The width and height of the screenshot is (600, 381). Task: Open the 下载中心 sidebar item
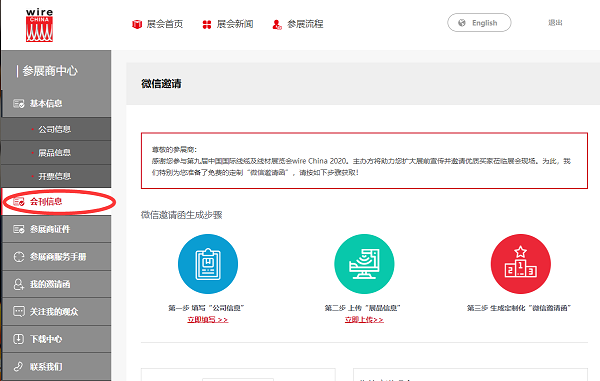click(x=57, y=339)
